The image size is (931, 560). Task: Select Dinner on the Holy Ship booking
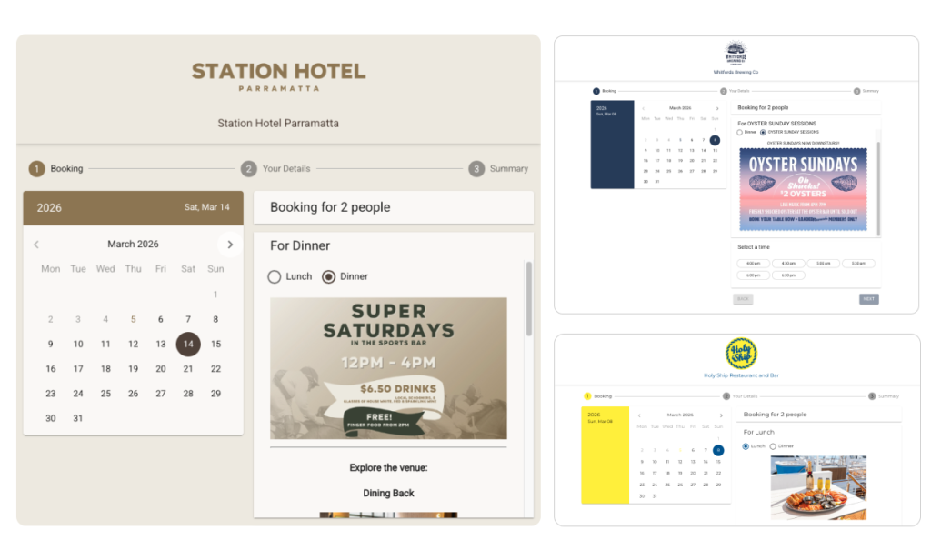774,445
